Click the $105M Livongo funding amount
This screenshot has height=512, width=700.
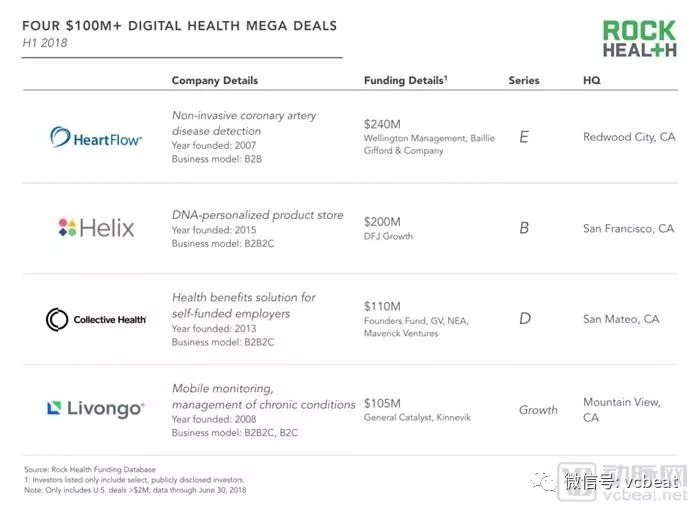pyautogui.click(x=383, y=402)
